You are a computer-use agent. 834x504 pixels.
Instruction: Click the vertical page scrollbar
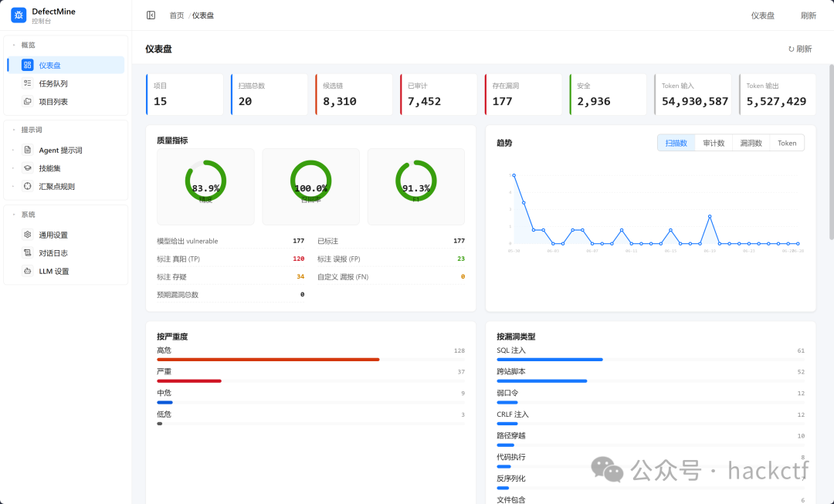(x=832, y=152)
